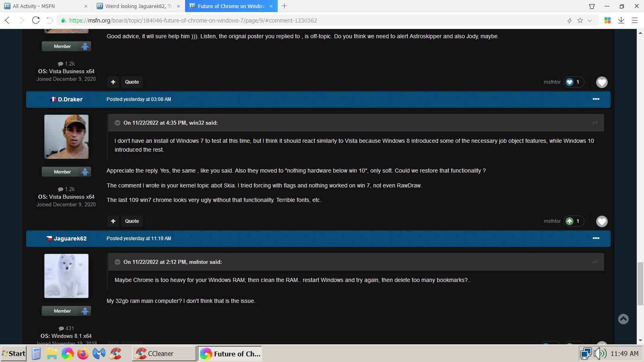The width and height of the screenshot is (644, 362).
Task: Click the undo/restore arrow beside the reload button
Action: pos(50,21)
